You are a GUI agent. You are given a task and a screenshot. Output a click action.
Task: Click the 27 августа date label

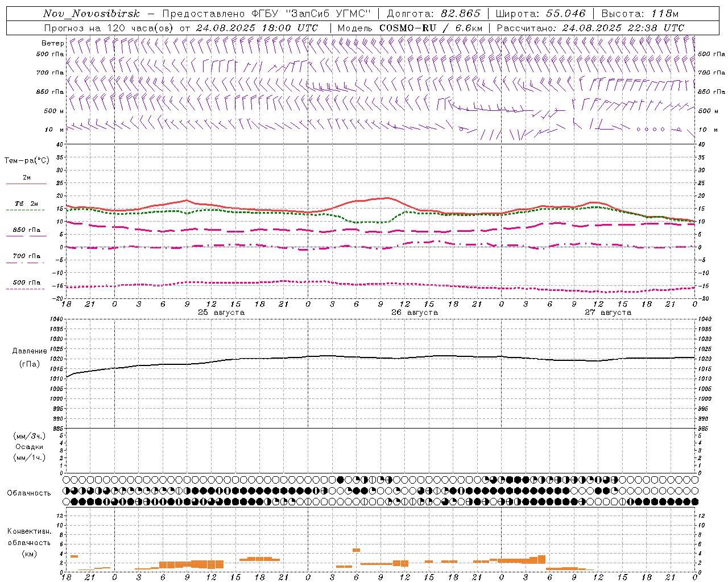coord(608,313)
